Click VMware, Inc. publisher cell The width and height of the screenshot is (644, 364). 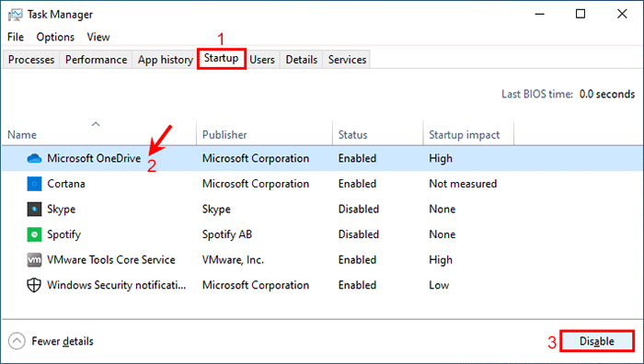(233, 260)
